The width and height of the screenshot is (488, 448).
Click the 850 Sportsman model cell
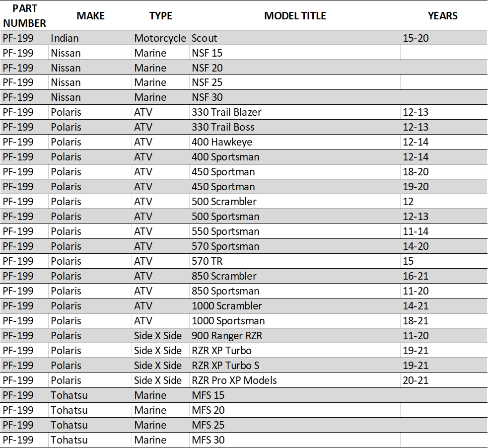tap(295, 291)
